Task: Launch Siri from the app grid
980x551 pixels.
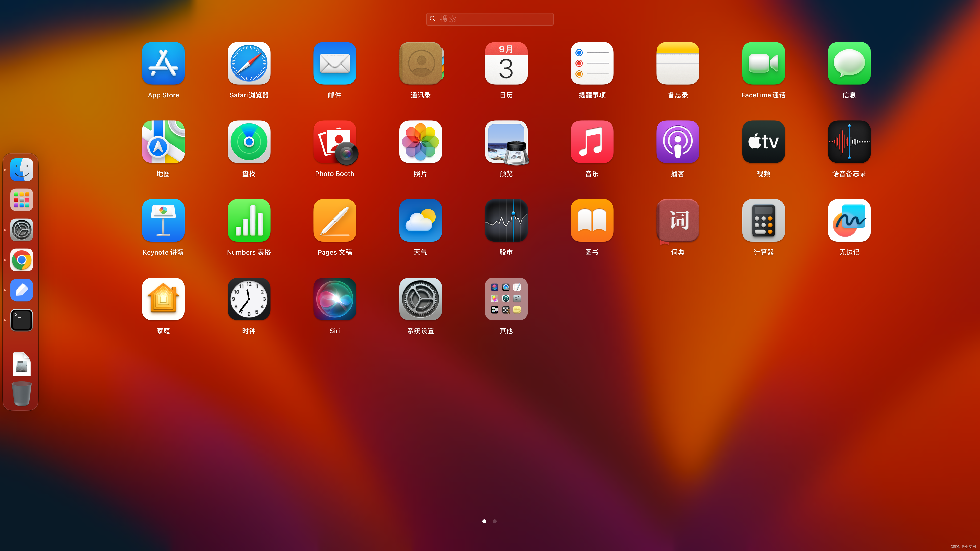Action: (x=334, y=299)
